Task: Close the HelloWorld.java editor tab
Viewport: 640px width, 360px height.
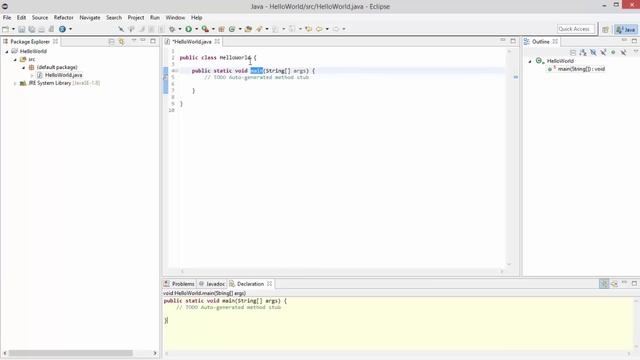Action: (217, 41)
